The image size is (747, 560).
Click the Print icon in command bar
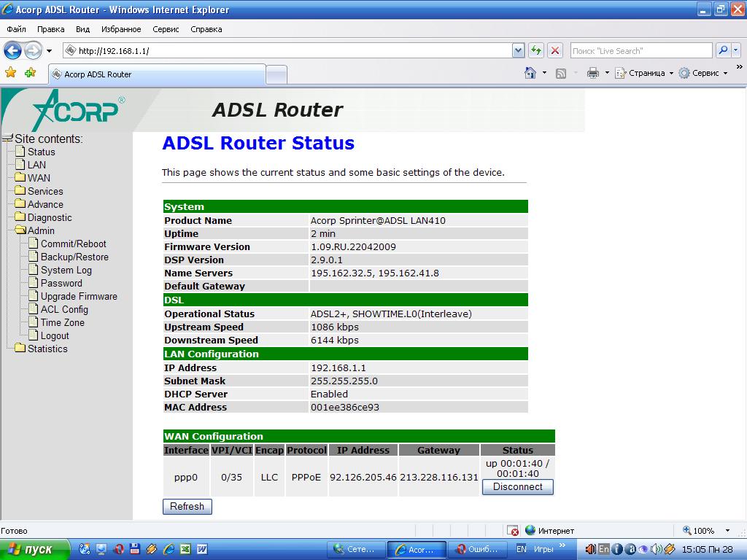[x=592, y=73]
